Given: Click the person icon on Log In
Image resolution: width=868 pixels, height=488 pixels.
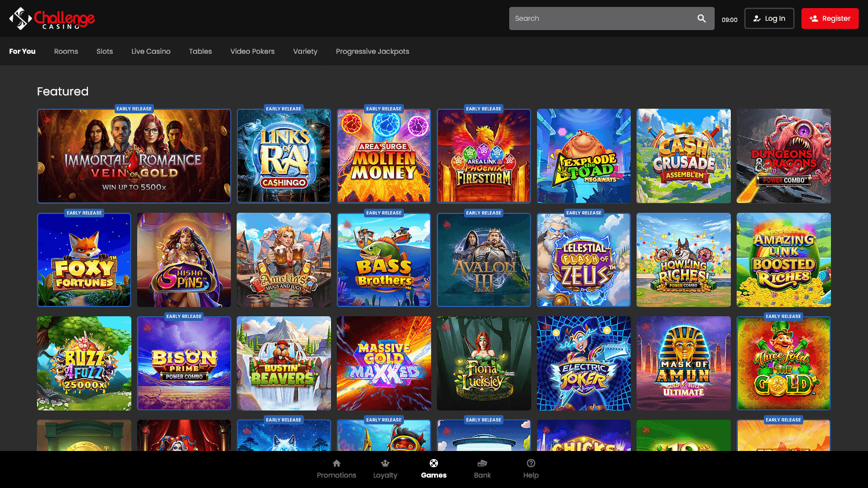Looking at the screenshot, I should click(756, 18).
